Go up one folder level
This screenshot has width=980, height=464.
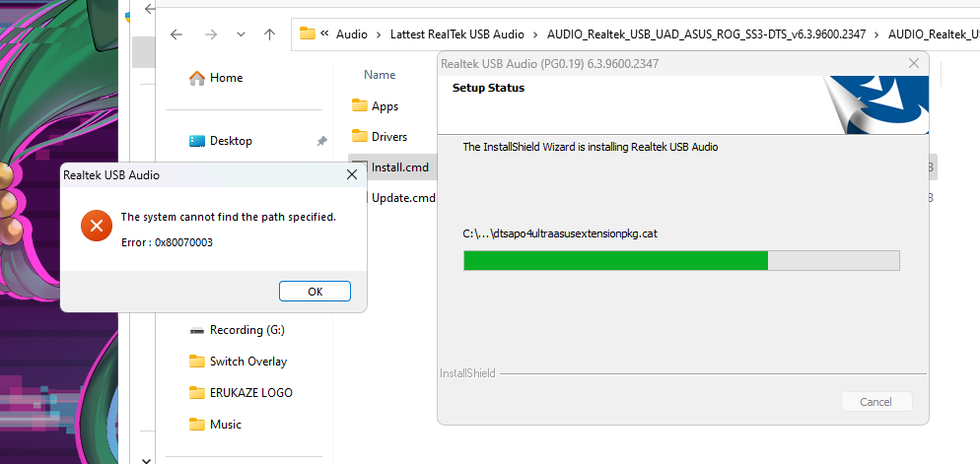(x=269, y=34)
